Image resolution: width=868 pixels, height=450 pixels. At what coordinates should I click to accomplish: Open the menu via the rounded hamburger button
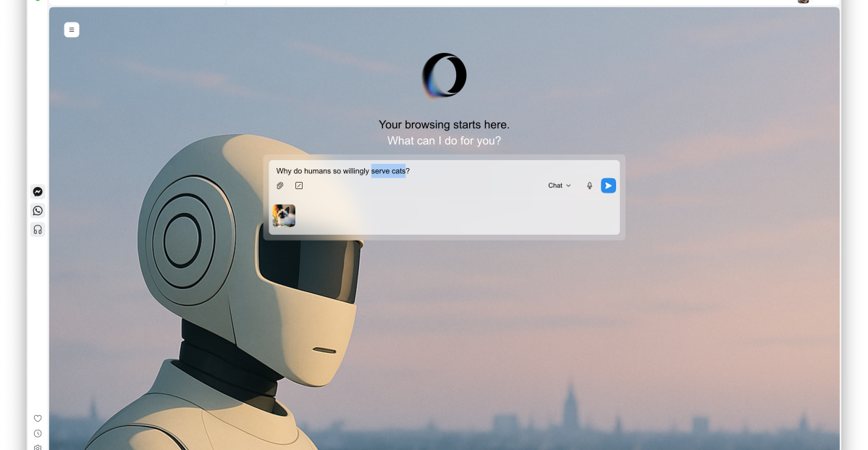(x=72, y=30)
